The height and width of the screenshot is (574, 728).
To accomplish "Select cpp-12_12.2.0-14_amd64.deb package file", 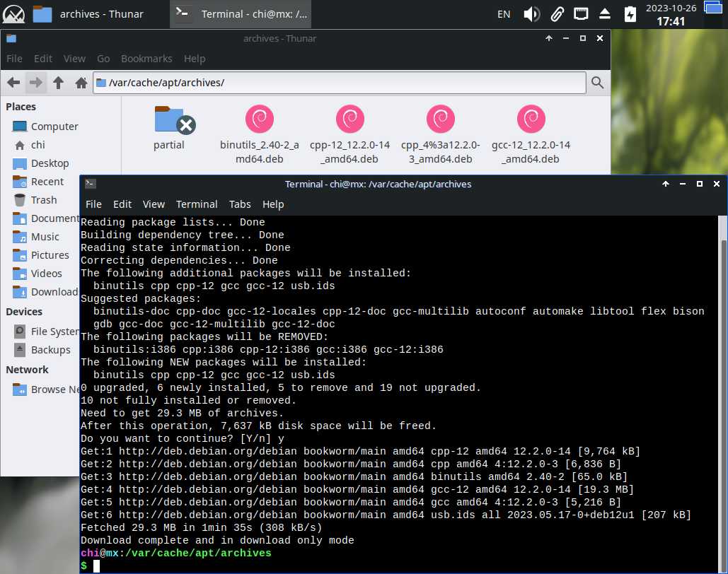I will [x=350, y=134].
